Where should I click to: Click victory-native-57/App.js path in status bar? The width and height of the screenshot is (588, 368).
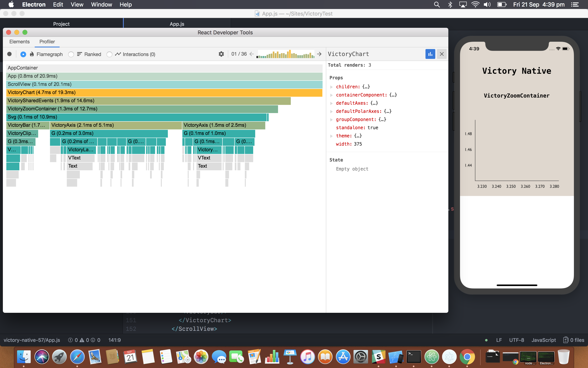click(32, 340)
